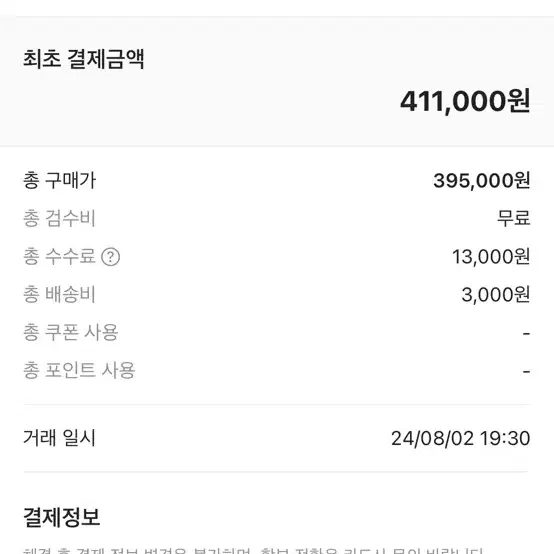Tap the 13,000원 fee amount
This screenshot has height=554, width=554.
tap(491, 257)
